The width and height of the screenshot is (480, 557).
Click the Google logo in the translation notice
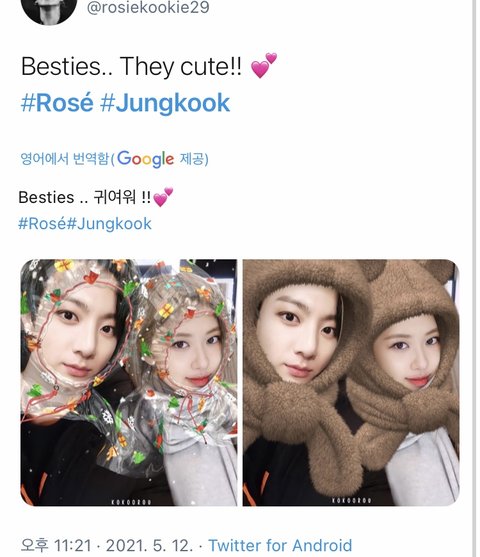coord(145,159)
